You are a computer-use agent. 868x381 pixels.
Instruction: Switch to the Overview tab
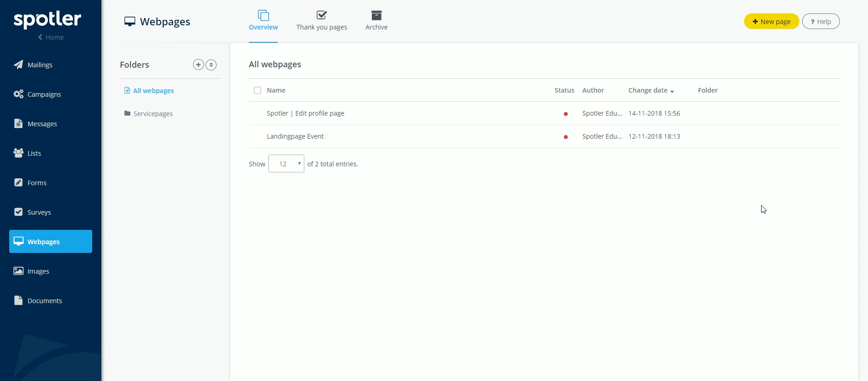[263, 21]
